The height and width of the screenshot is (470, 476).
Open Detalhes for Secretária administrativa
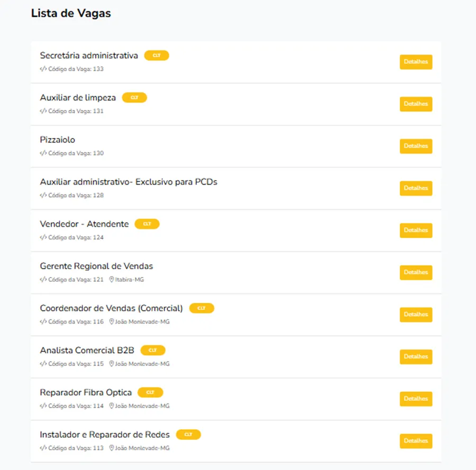pyautogui.click(x=416, y=62)
